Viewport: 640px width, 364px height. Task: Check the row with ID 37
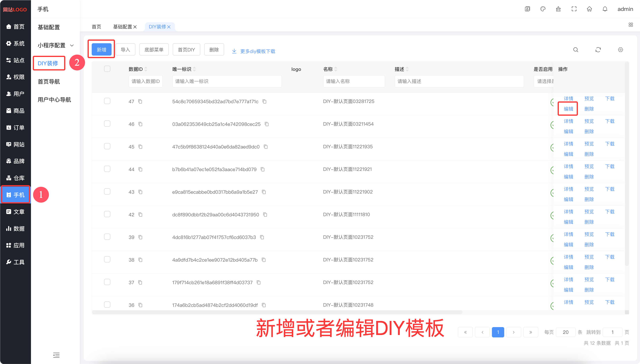click(x=107, y=282)
